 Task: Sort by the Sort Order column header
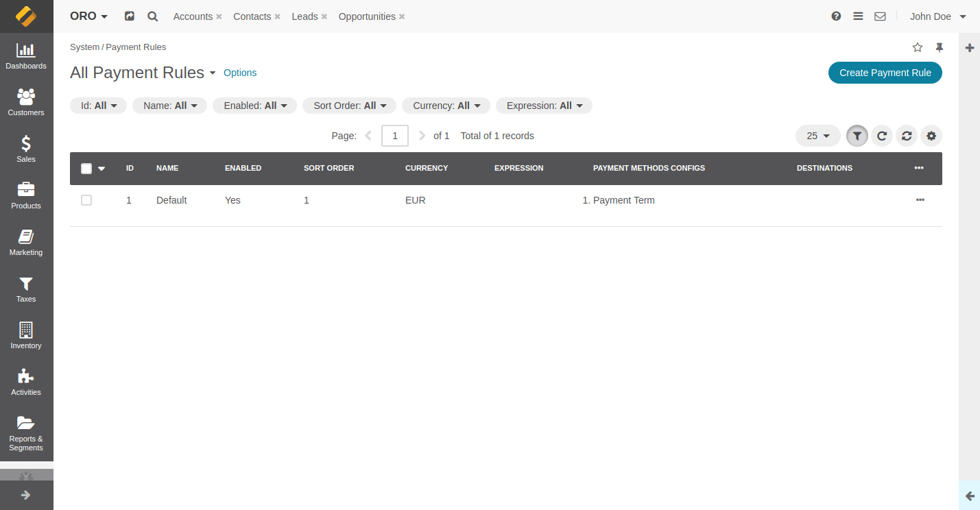[x=328, y=168]
